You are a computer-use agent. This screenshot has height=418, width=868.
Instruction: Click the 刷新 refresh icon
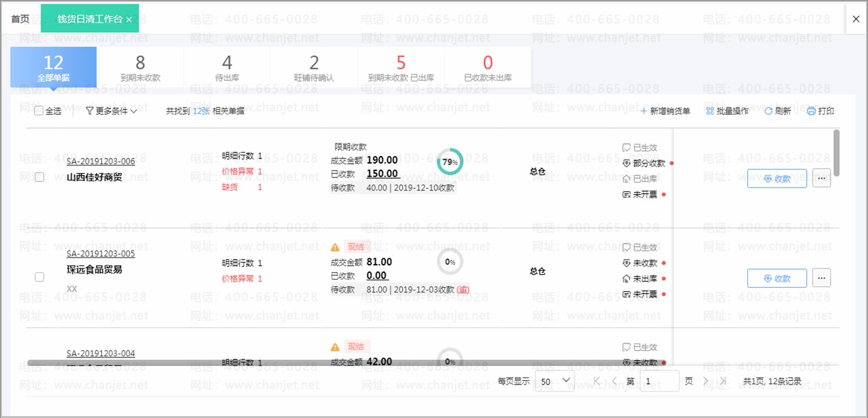(768, 111)
